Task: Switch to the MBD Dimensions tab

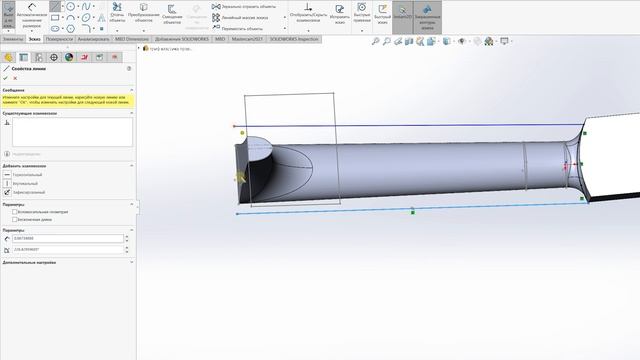Action: tap(132, 39)
